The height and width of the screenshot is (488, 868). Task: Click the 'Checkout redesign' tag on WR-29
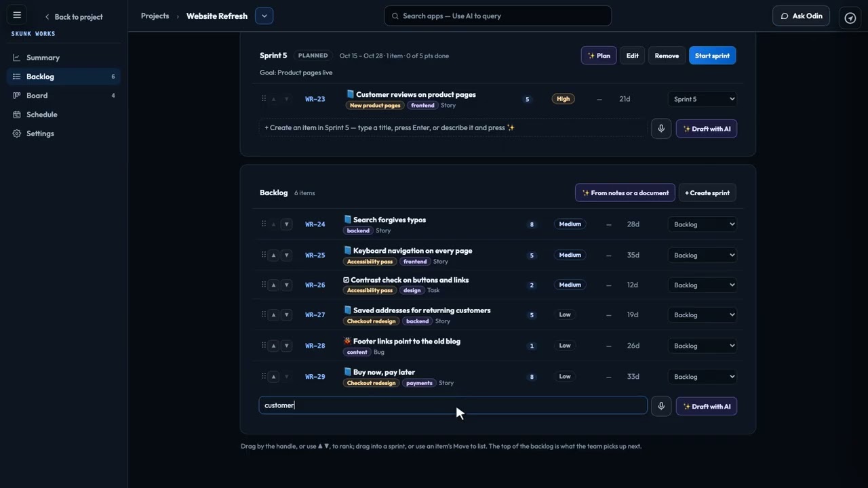371,383
